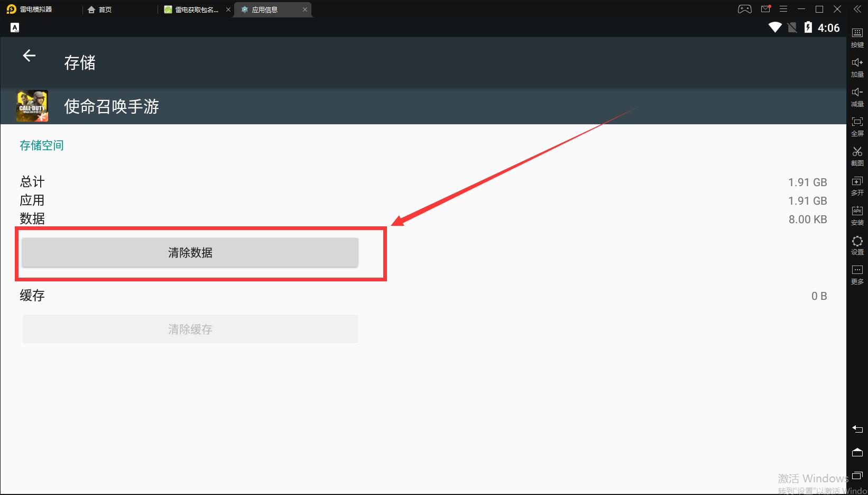Viewport: 868px width, 495px height.
Task: Click the Call of Duty app icon
Action: [32, 106]
